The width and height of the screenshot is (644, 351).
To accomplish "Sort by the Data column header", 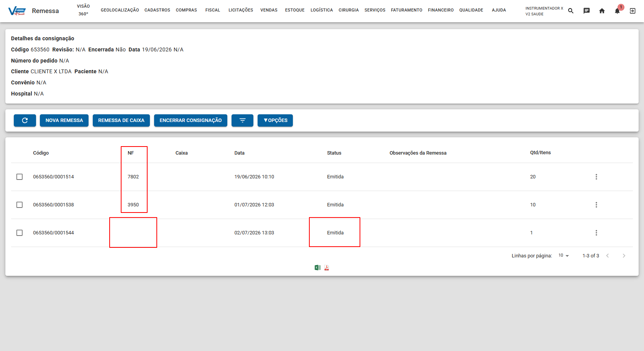I will [239, 153].
